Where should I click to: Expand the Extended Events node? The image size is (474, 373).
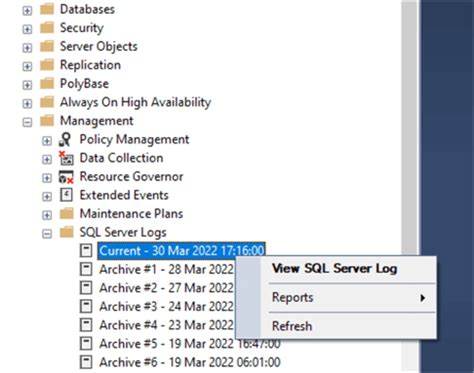click(47, 197)
